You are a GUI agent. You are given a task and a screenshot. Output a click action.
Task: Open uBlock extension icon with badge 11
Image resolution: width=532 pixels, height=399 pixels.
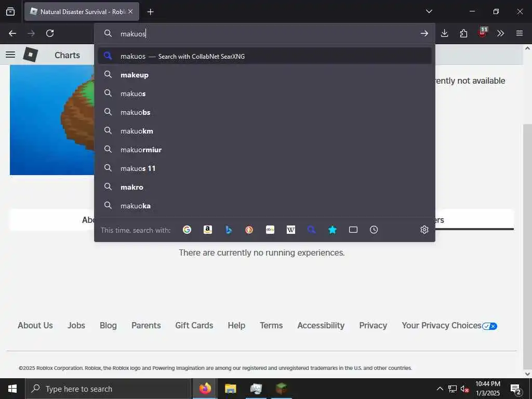pos(483,32)
